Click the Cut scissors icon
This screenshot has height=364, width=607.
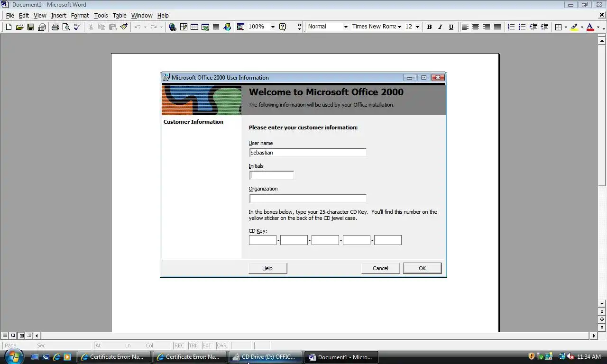point(91,27)
